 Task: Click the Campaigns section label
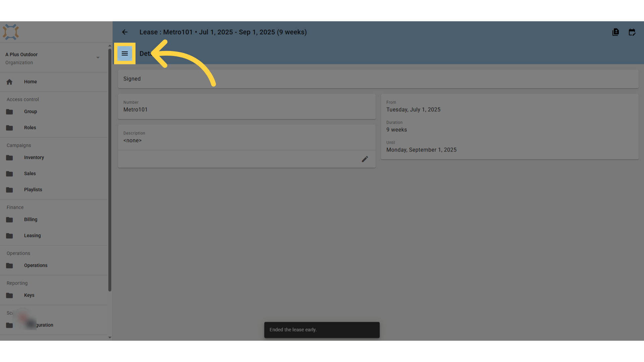(x=19, y=145)
